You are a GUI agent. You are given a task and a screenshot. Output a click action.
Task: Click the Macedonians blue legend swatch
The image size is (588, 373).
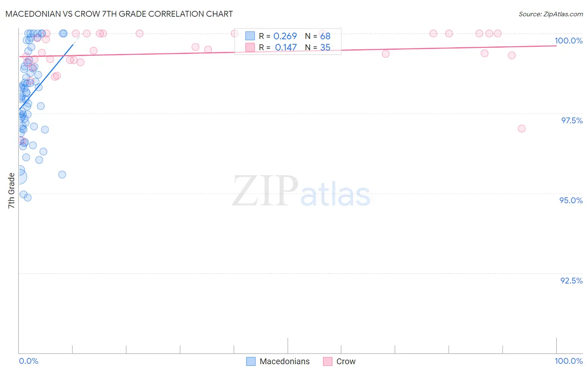(x=251, y=361)
